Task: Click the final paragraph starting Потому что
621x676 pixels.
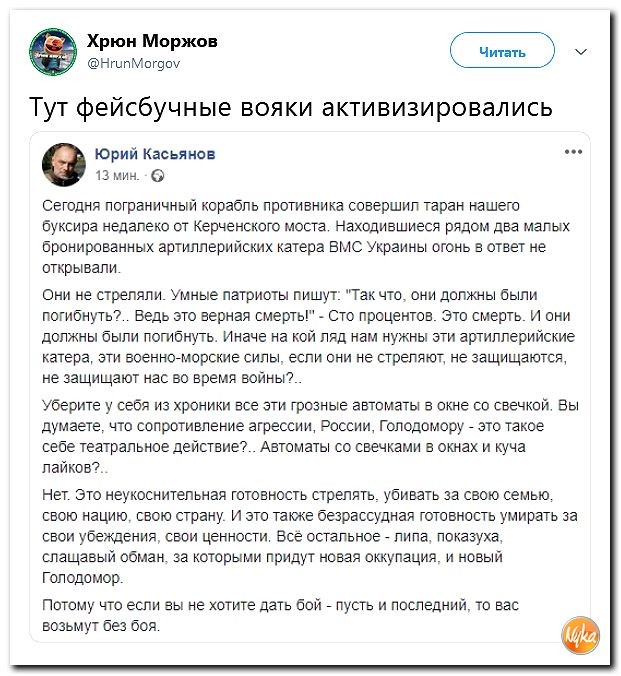Action: point(280,615)
